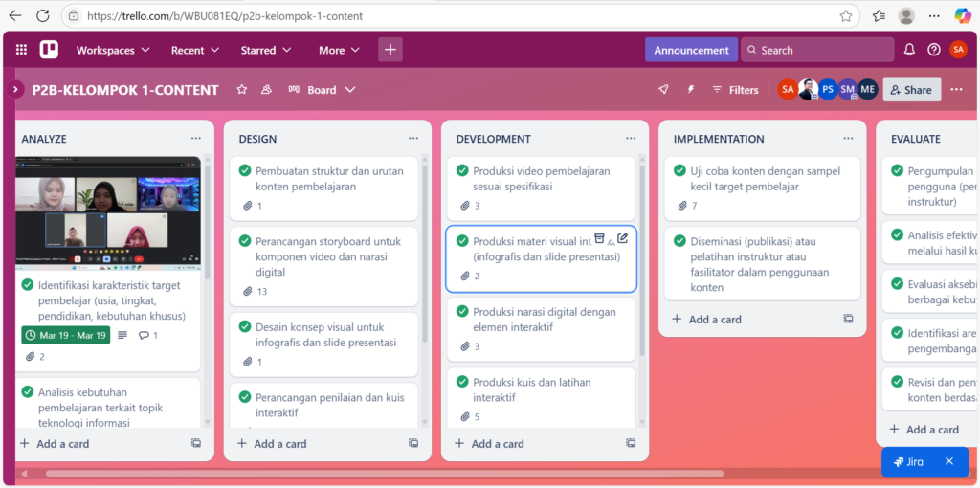The height and width of the screenshot is (488, 980).
Task: Open the help question mark icon
Action: (934, 50)
